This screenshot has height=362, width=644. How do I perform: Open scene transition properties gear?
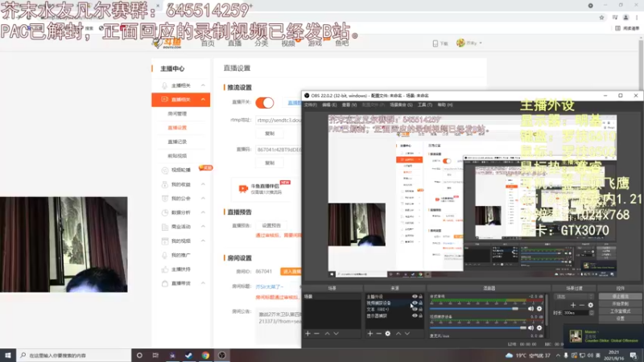tap(591, 305)
